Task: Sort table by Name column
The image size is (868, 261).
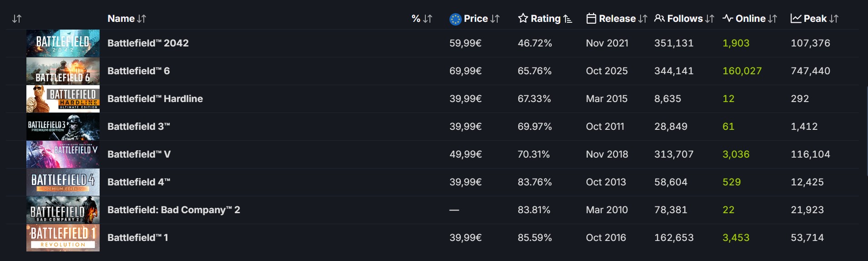Action: pyautogui.click(x=141, y=19)
